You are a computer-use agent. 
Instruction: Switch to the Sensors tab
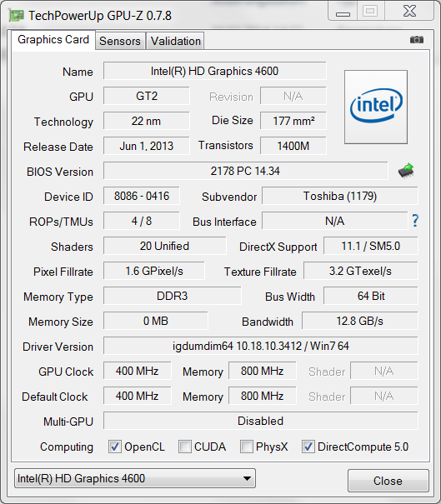point(120,41)
